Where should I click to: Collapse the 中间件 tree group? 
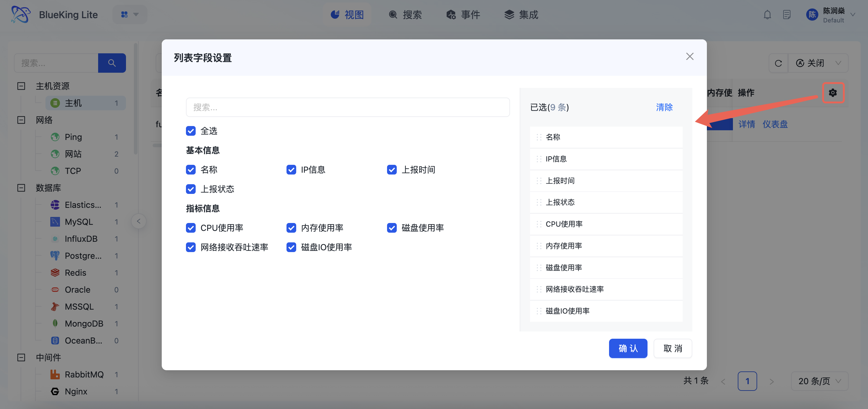click(x=21, y=357)
